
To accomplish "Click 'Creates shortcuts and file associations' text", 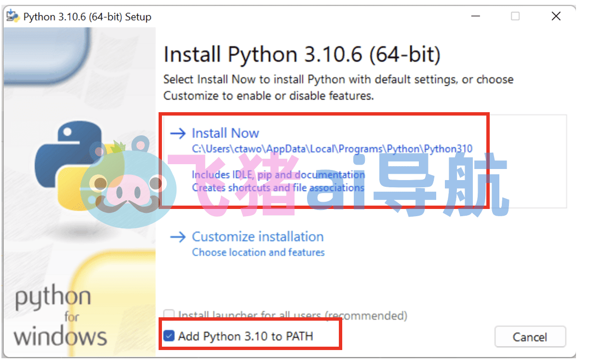I will (278, 187).
